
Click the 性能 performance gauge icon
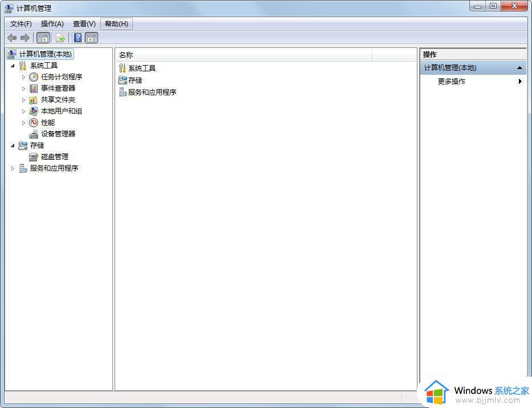[x=34, y=123]
